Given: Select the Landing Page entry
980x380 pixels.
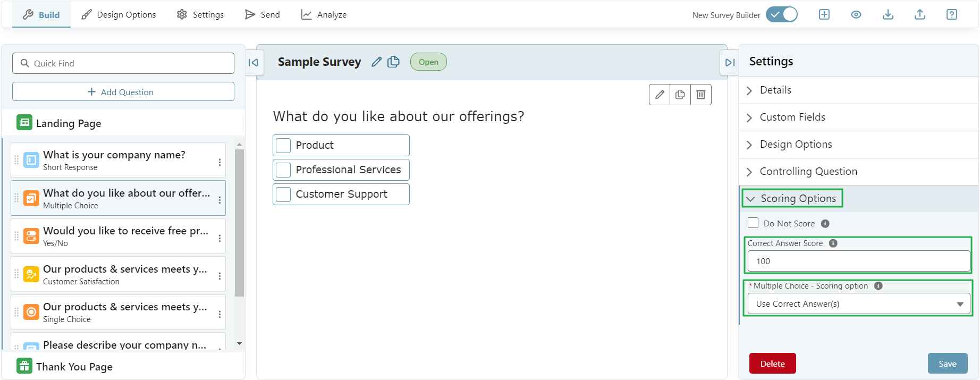Looking at the screenshot, I should click(x=123, y=123).
